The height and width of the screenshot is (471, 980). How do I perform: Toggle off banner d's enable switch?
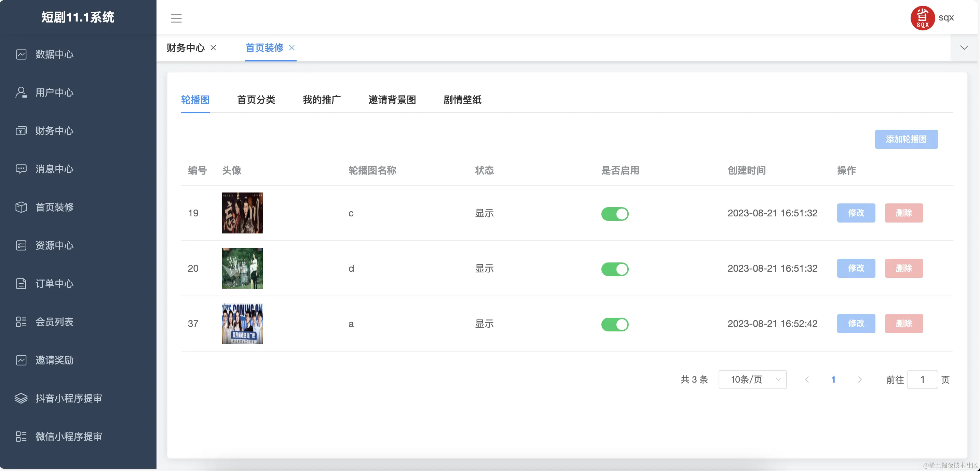pyautogui.click(x=615, y=269)
